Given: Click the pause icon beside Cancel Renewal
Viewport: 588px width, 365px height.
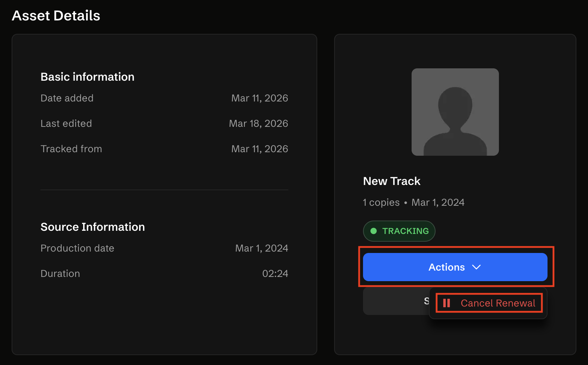Looking at the screenshot, I should (446, 303).
